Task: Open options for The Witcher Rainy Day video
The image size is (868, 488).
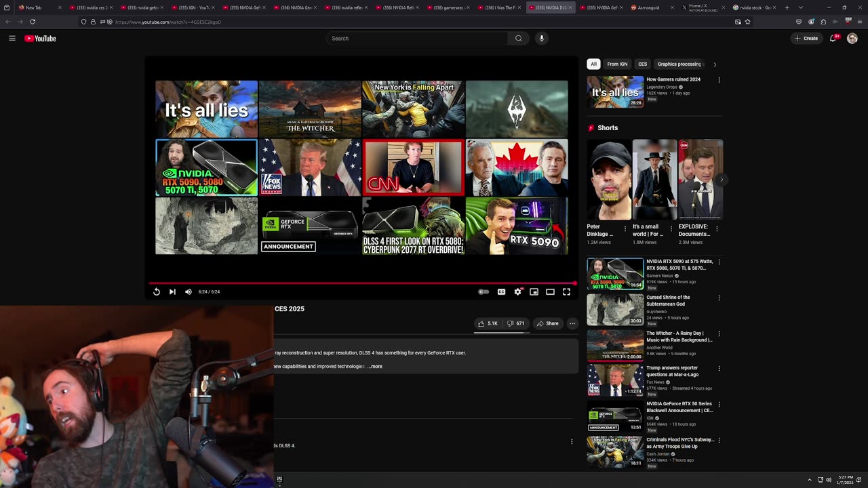Action: coord(719,333)
